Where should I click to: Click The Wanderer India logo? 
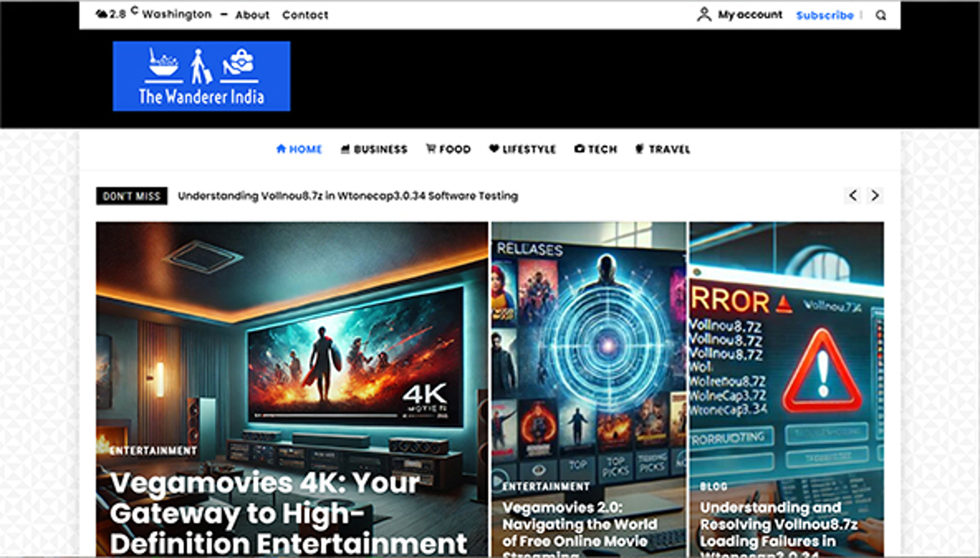[202, 76]
